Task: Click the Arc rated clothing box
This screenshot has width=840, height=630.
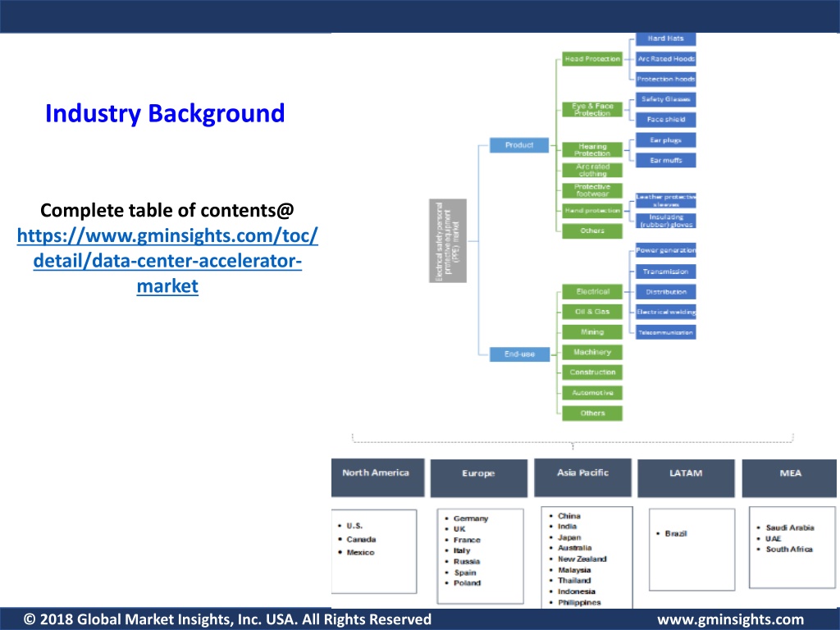Action: pos(592,170)
